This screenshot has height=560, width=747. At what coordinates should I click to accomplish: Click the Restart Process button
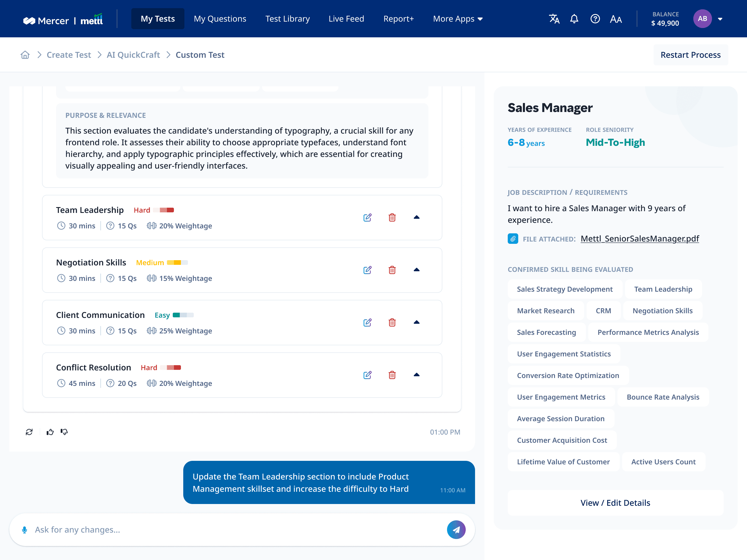click(690, 55)
